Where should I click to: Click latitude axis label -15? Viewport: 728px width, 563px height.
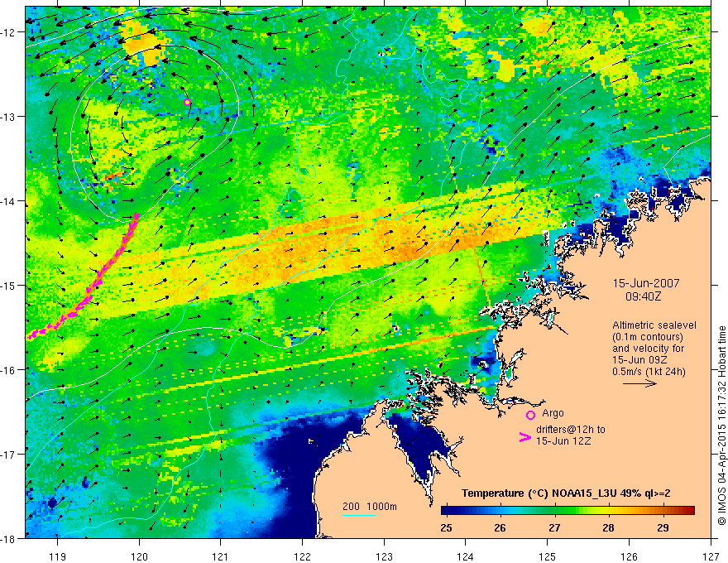click(x=8, y=286)
